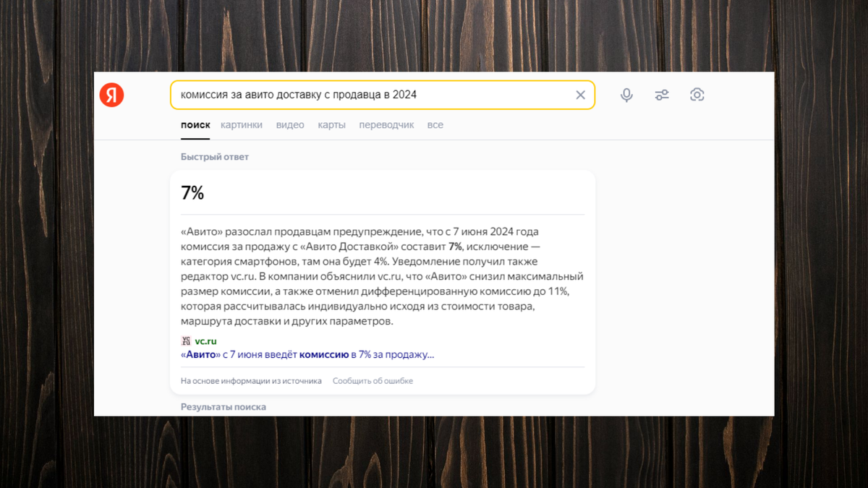The image size is (868, 488).
Task: Click the 7% quick answer heading
Action: [192, 192]
